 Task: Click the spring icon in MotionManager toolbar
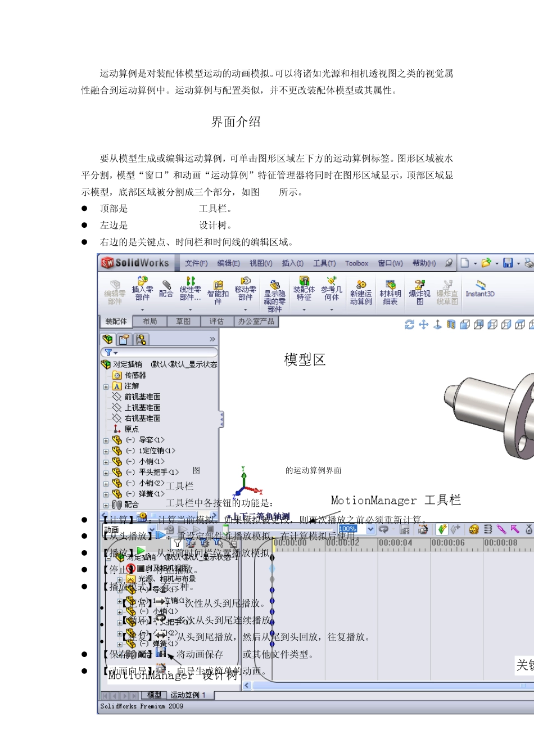tap(487, 529)
